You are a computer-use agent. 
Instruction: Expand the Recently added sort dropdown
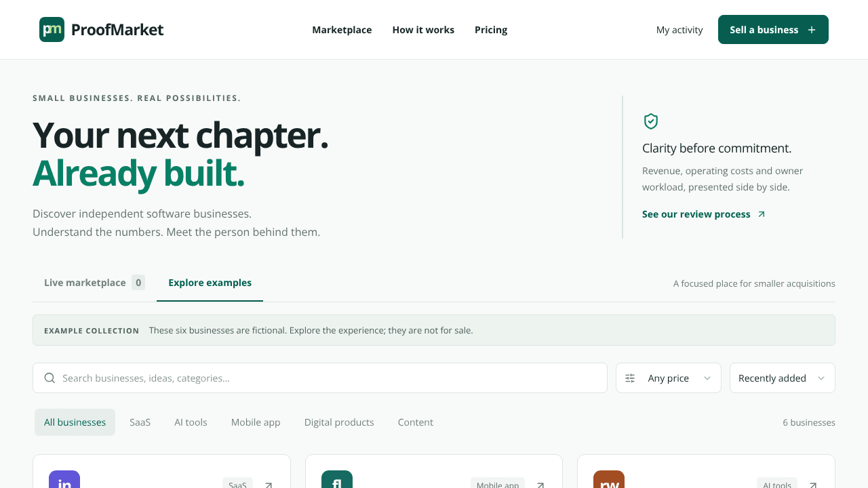point(783,378)
